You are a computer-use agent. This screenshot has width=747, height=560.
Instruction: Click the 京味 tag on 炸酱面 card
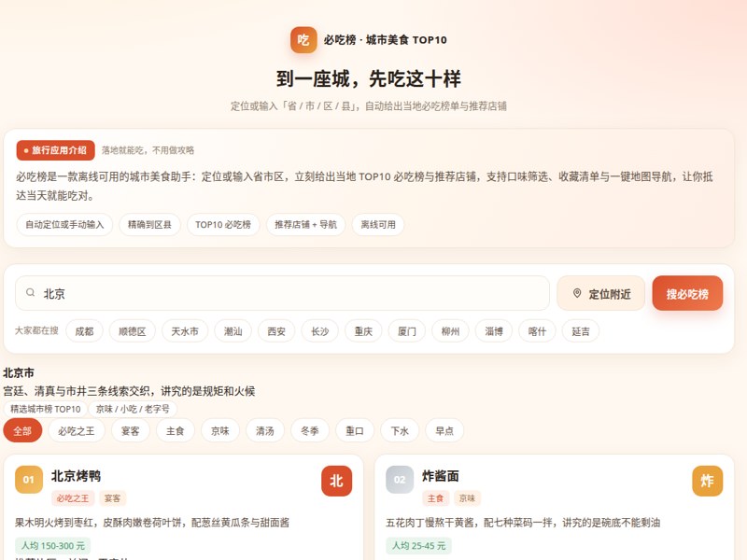pos(467,498)
